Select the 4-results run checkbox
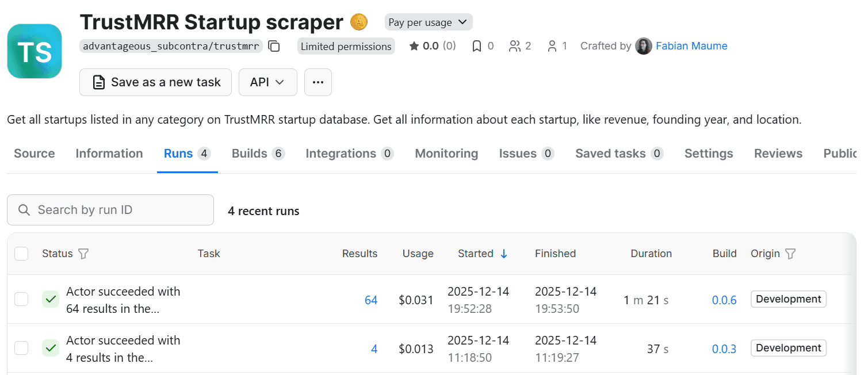This screenshot has width=868, height=375. point(21,348)
